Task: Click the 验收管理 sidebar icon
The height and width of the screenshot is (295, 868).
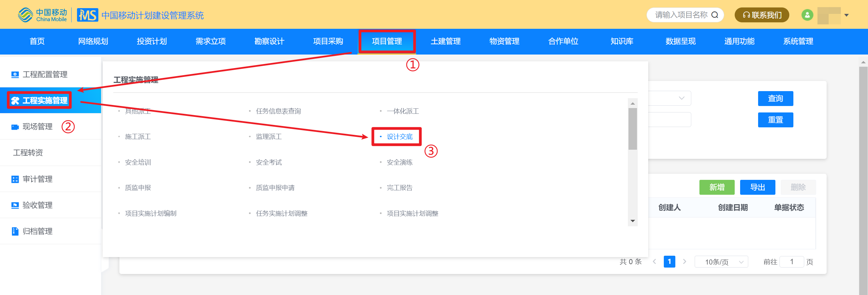Action: (15, 205)
